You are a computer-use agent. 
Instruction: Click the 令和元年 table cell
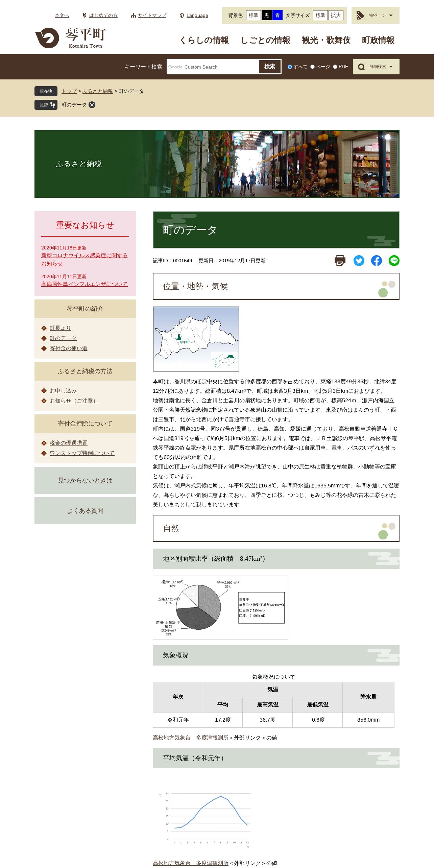click(x=178, y=720)
